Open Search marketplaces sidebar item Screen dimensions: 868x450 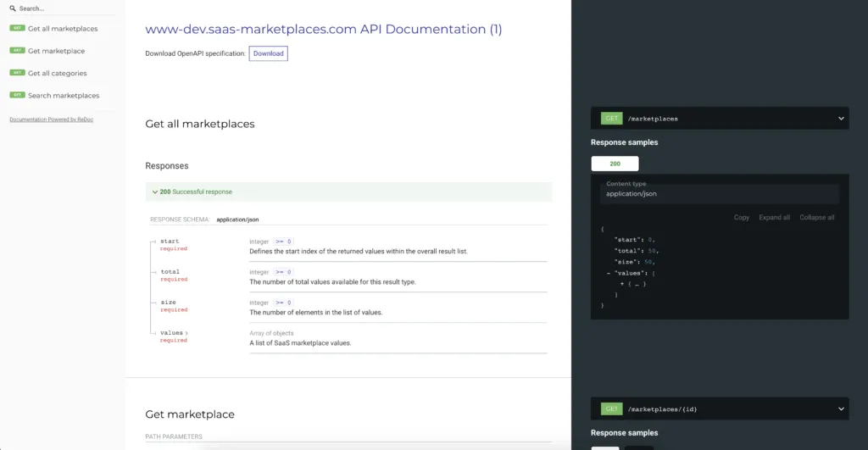pyautogui.click(x=64, y=95)
